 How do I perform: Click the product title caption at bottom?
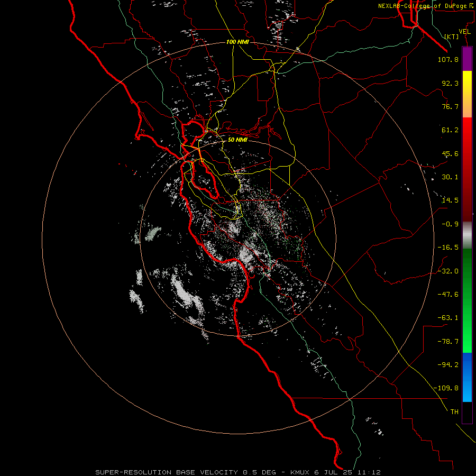238,472
